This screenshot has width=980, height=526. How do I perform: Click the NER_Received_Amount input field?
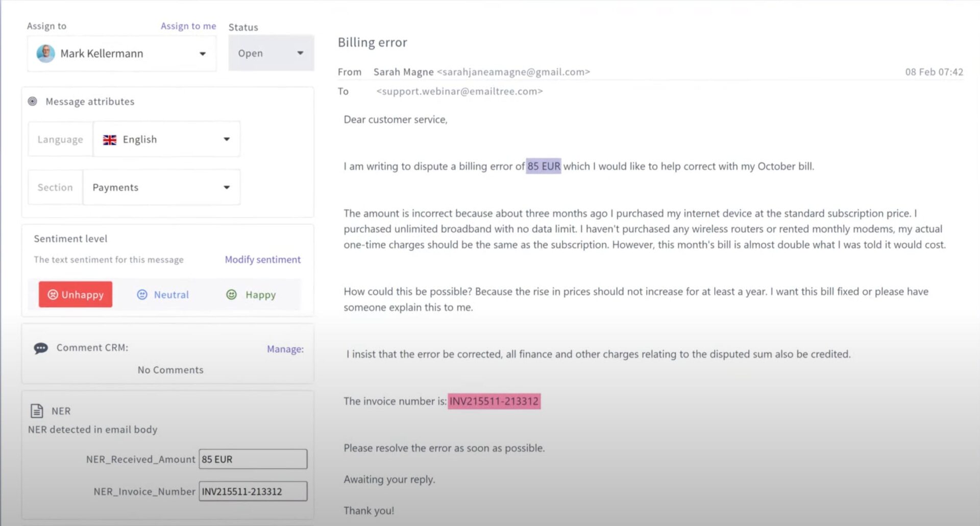point(253,459)
